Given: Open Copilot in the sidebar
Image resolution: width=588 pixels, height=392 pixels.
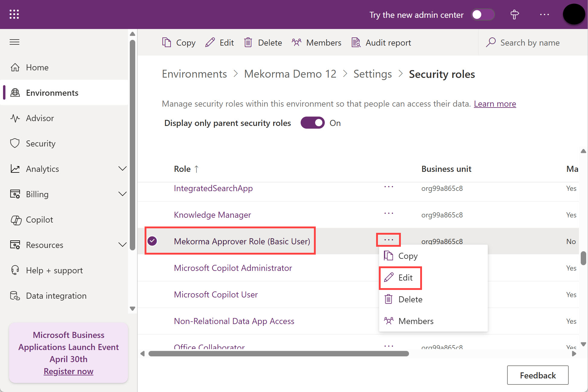Looking at the screenshot, I should [39, 220].
